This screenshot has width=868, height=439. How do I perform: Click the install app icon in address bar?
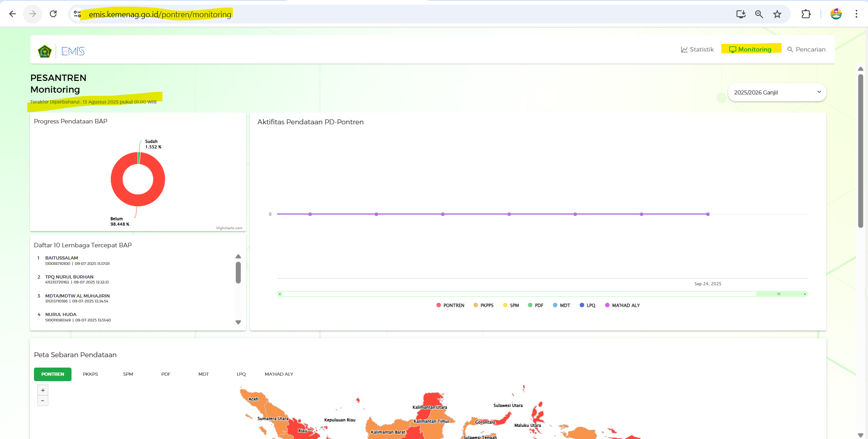click(741, 14)
